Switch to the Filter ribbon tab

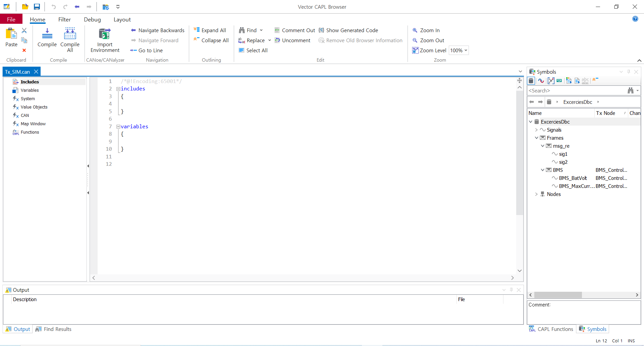pos(64,19)
